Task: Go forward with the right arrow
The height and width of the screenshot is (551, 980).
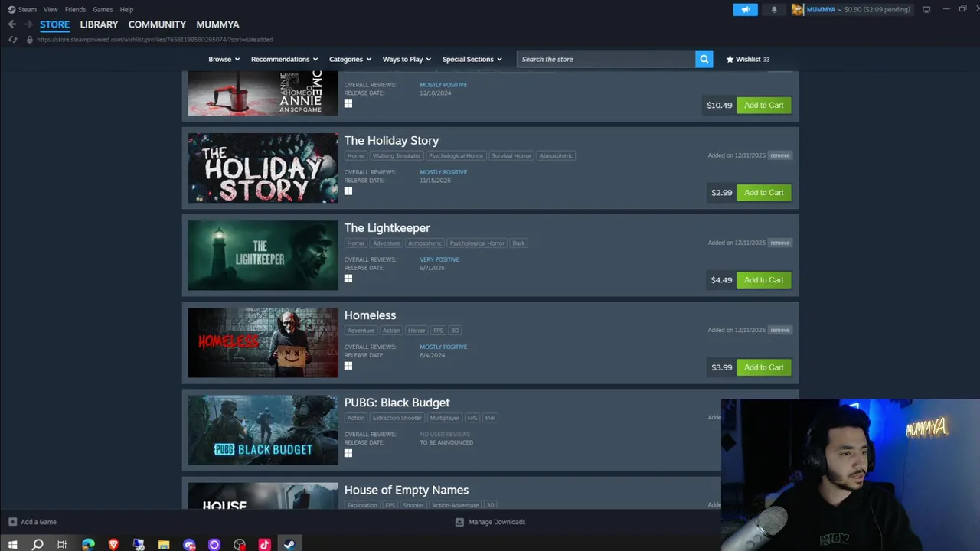Action: [28, 24]
